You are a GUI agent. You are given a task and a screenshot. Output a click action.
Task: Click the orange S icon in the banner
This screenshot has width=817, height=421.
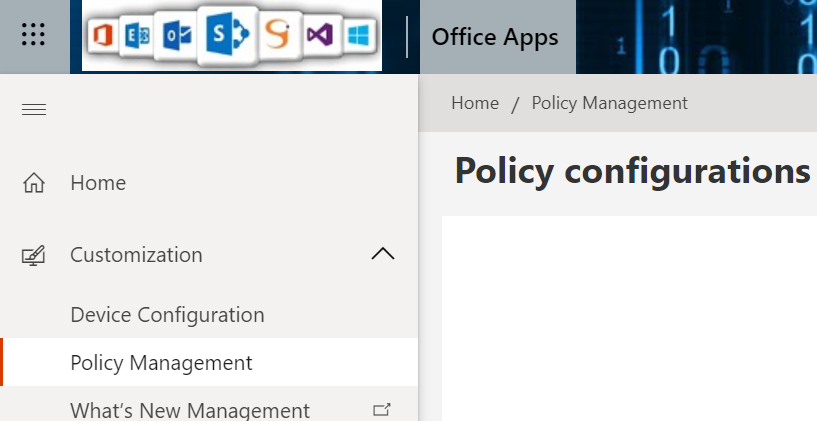pyautogui.click(x=276, y=37)
